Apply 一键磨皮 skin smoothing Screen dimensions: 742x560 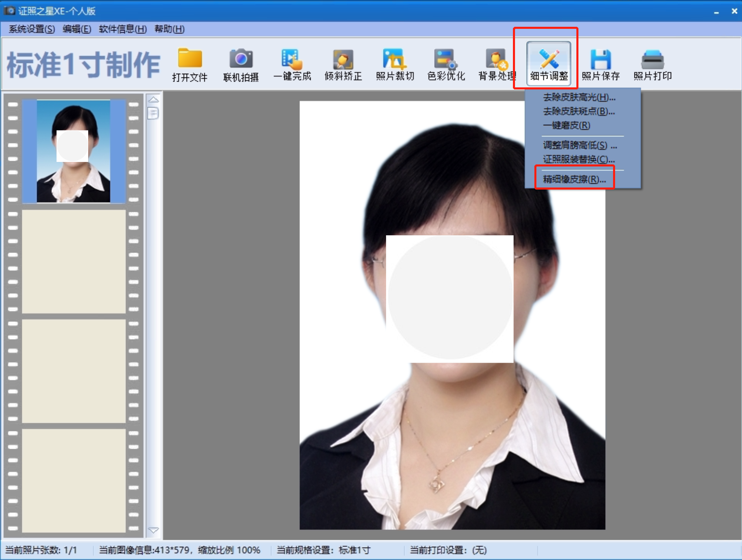566,126
